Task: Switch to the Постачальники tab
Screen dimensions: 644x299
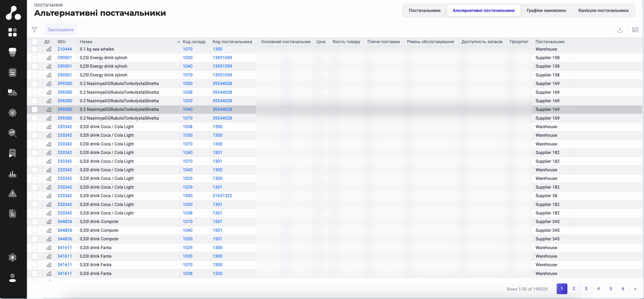Action: (424, 11)
